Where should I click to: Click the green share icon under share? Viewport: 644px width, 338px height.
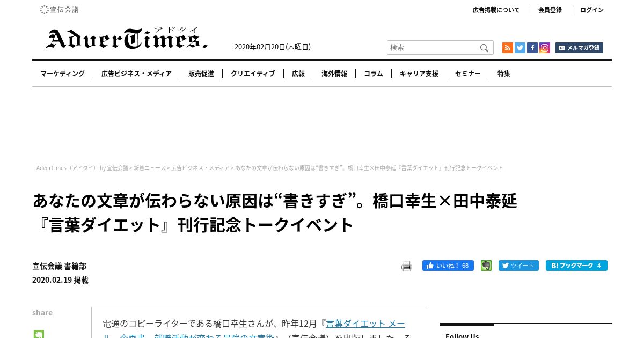(39, 334)
